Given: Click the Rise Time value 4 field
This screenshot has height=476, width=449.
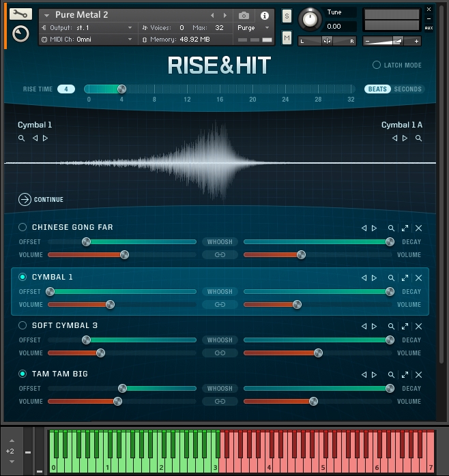Looking at the screenshot, I should click(x=66, y=89).
